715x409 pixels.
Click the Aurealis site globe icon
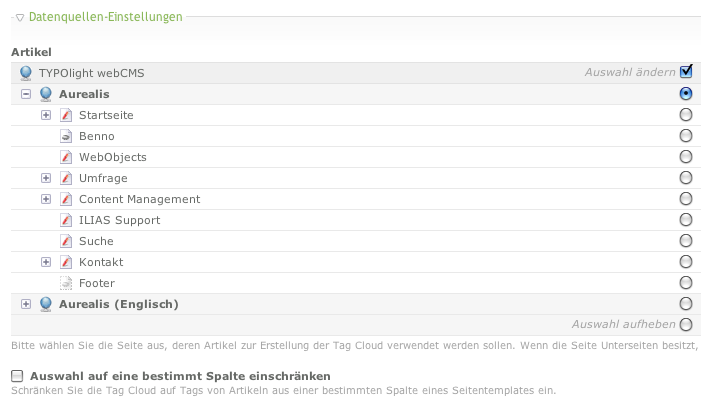pos(46,94)
